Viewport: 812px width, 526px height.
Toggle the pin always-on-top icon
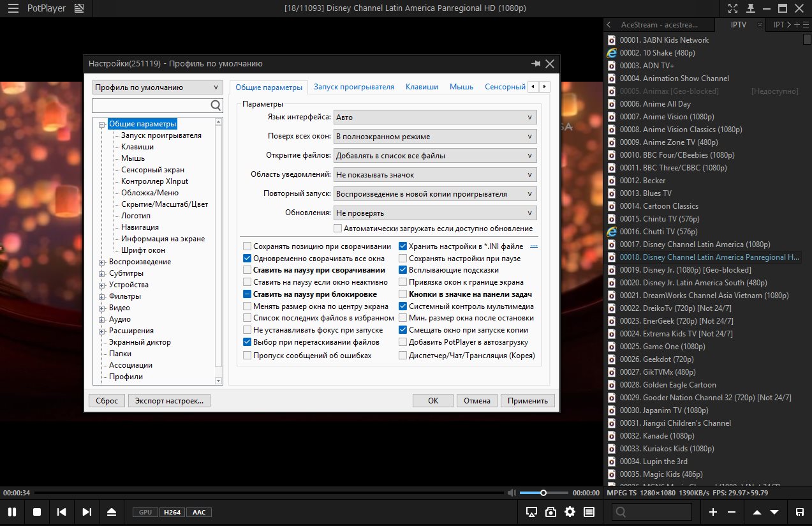point(751,9)
